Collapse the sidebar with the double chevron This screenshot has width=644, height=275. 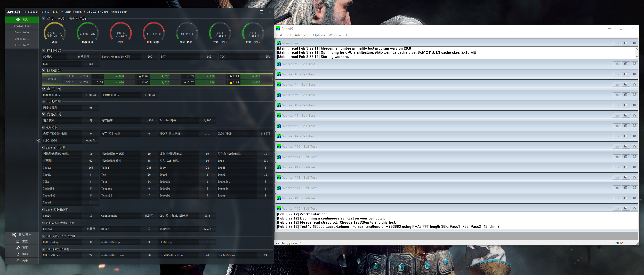38,140
